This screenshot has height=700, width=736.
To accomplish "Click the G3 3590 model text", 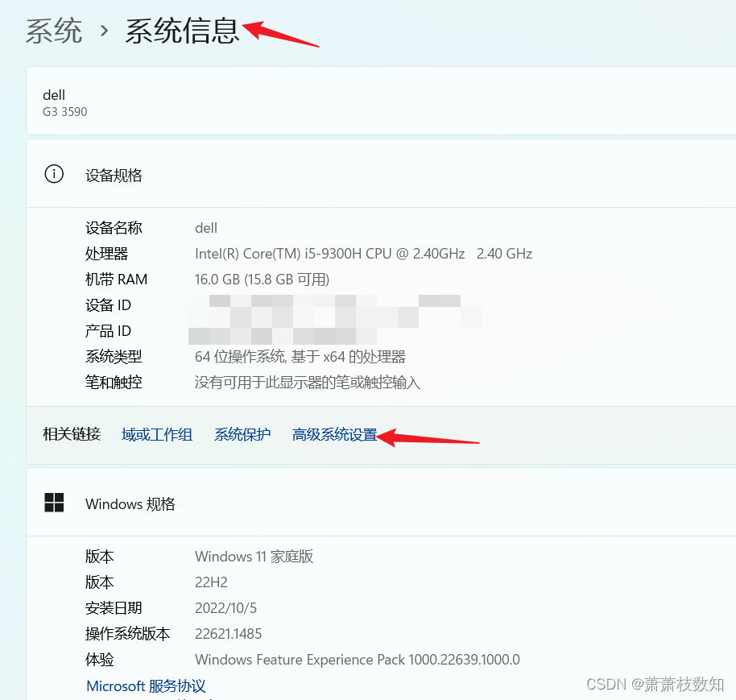I will click(x=64, y=112).
